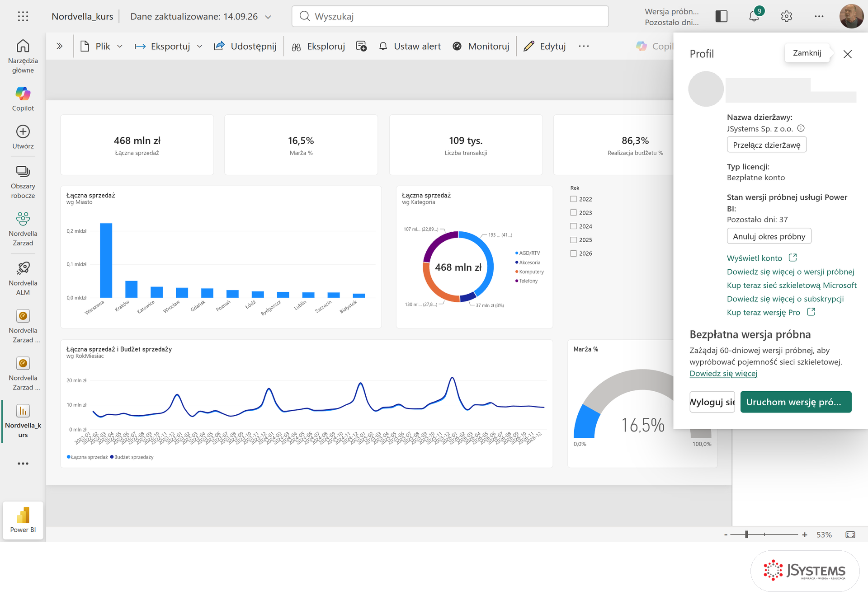Click the zoom in plus button

805,534
